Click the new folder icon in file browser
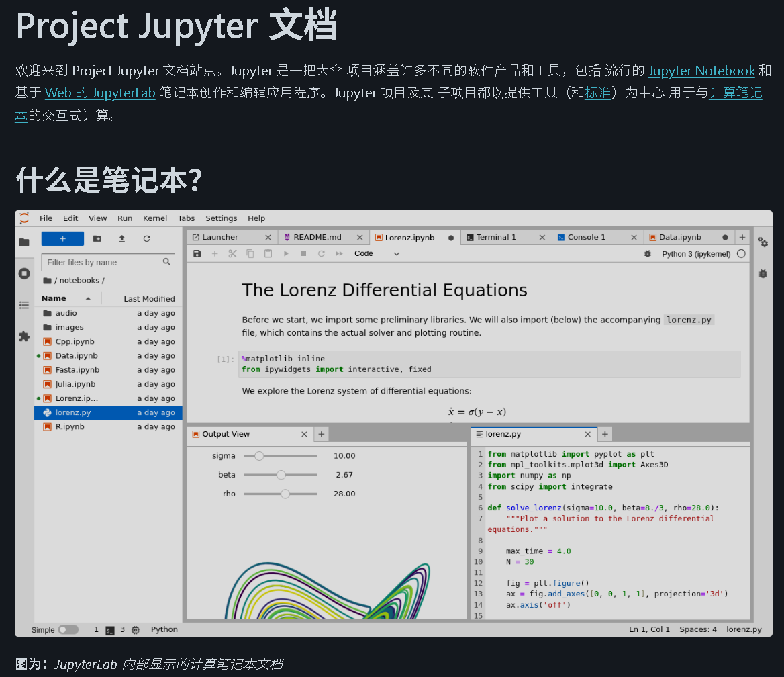The width and height of the screenshot is (784, 677). pos(97,239)
